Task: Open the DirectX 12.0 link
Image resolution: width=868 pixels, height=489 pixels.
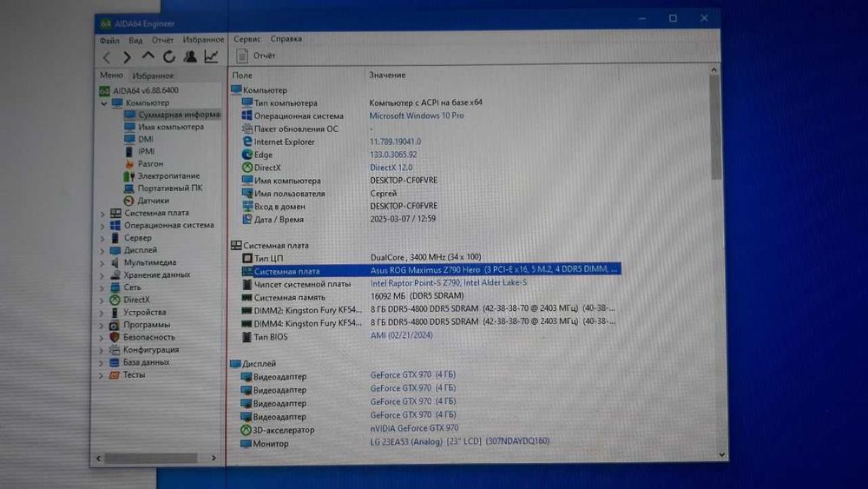Action: [x=391, y=168]
